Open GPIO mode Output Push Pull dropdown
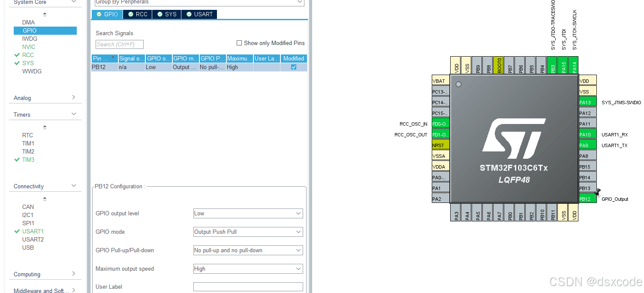 tap(248, 232)
